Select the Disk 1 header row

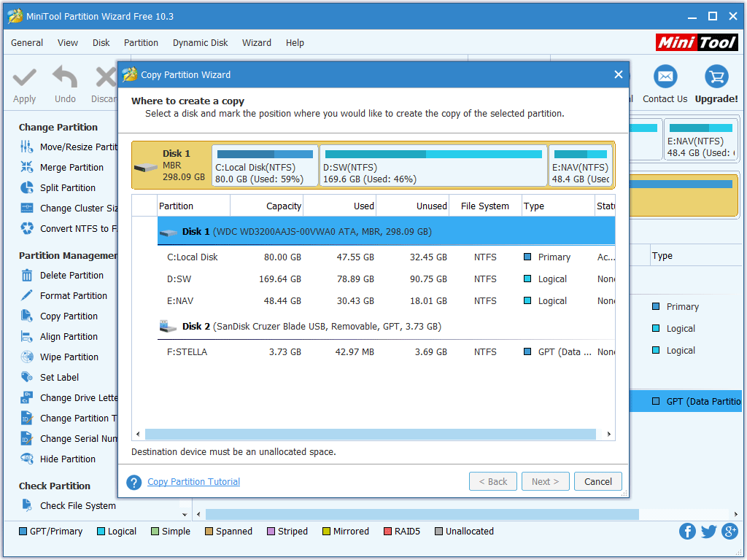386,231
